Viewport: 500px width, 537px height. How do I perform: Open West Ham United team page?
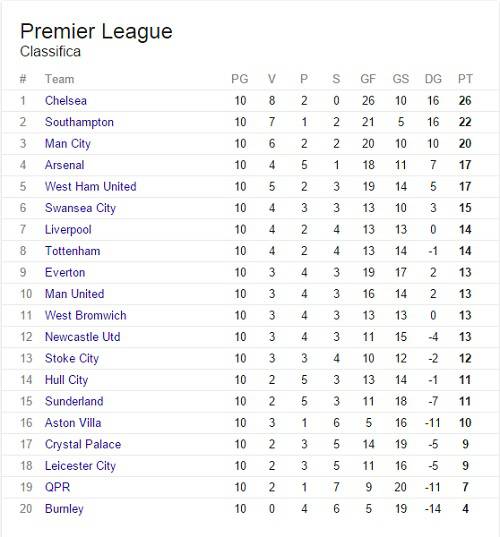91,187
